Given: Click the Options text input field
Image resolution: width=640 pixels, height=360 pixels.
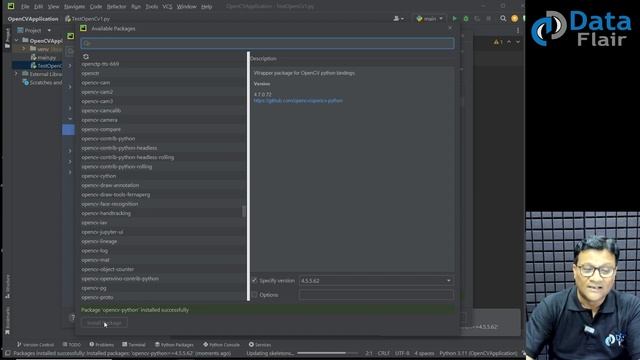Looking at the screenshot, I should pos(376,295).
